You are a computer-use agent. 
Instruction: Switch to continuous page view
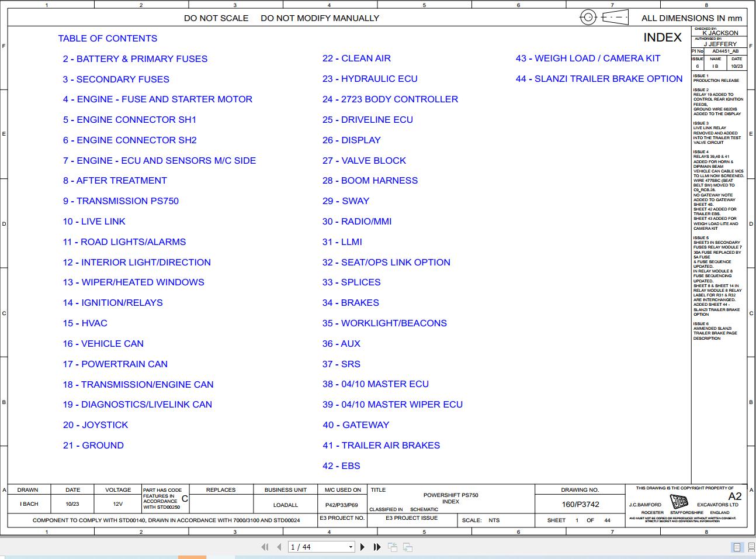click(750, 547)
